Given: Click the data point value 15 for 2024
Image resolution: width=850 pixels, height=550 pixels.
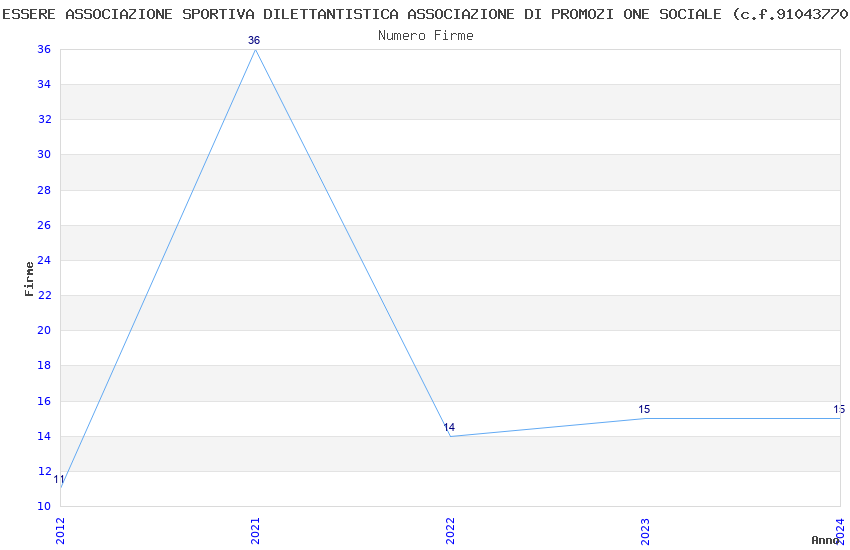Looking at the screenshot, I should 839,409.
